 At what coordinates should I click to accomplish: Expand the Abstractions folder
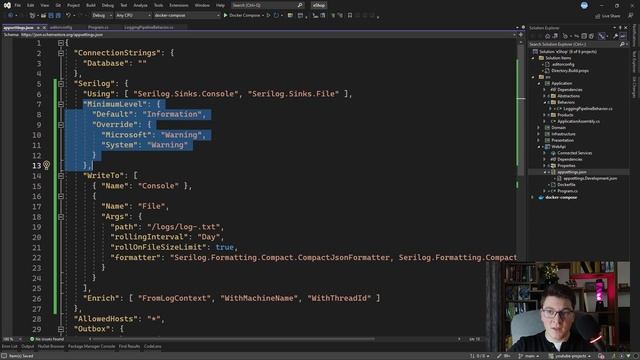coord(544,96)
